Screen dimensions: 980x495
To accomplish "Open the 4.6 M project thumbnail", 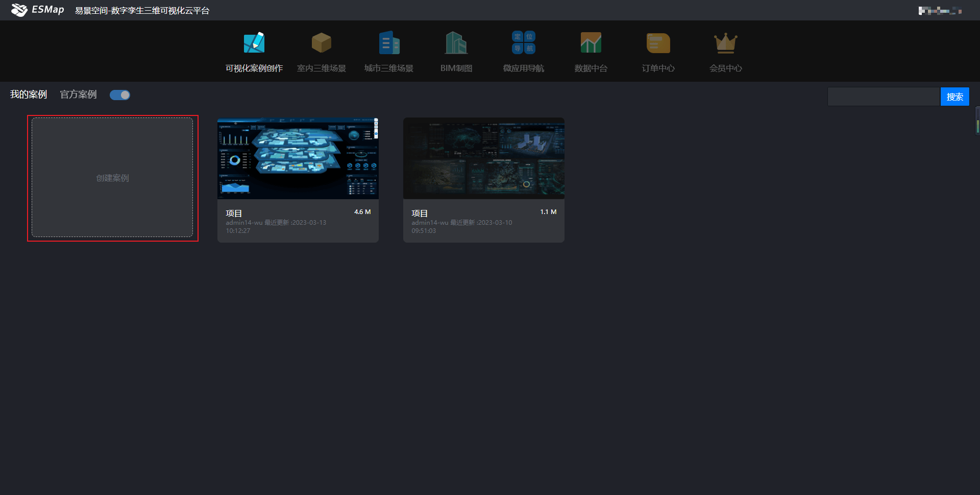I will pos(298,158).
